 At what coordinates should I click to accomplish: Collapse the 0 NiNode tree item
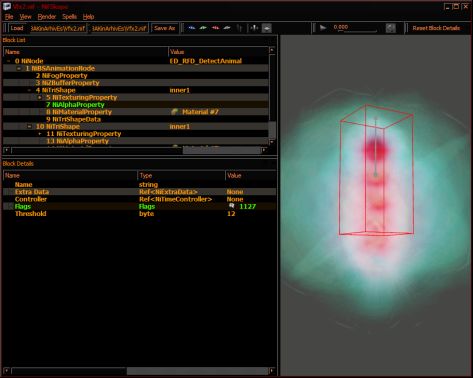coord(9,61)
